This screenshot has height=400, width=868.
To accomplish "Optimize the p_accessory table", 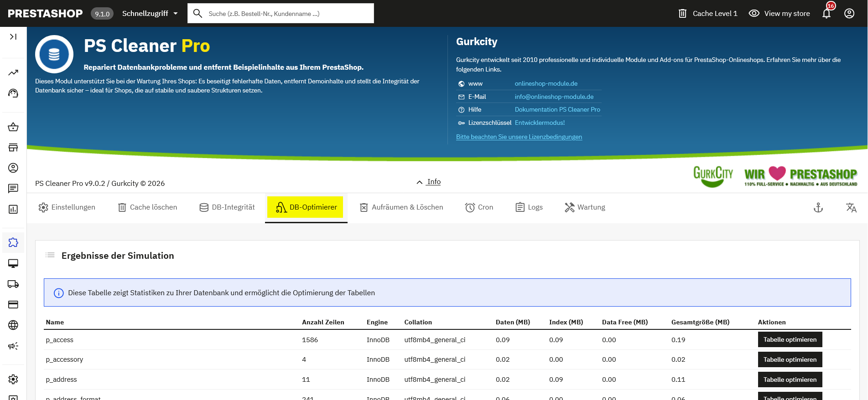I will click(790, 359).
